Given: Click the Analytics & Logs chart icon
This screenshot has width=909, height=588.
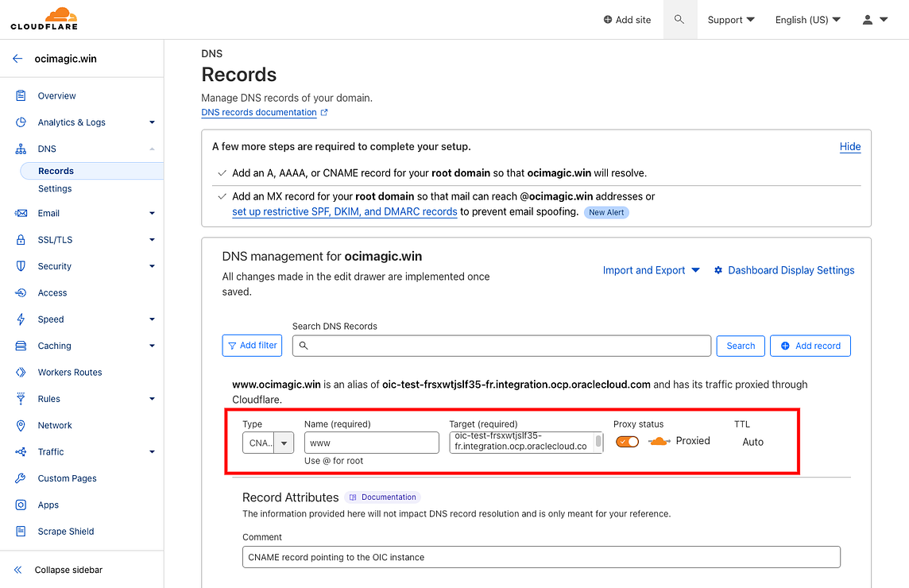Looking at the screenshot, I should (x=21, y=122).
